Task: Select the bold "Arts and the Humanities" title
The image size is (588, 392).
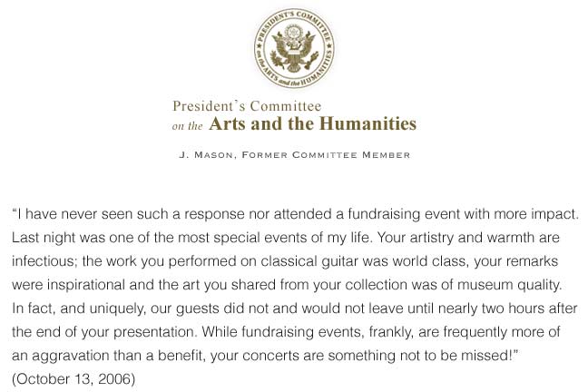Action: (312, 123)
